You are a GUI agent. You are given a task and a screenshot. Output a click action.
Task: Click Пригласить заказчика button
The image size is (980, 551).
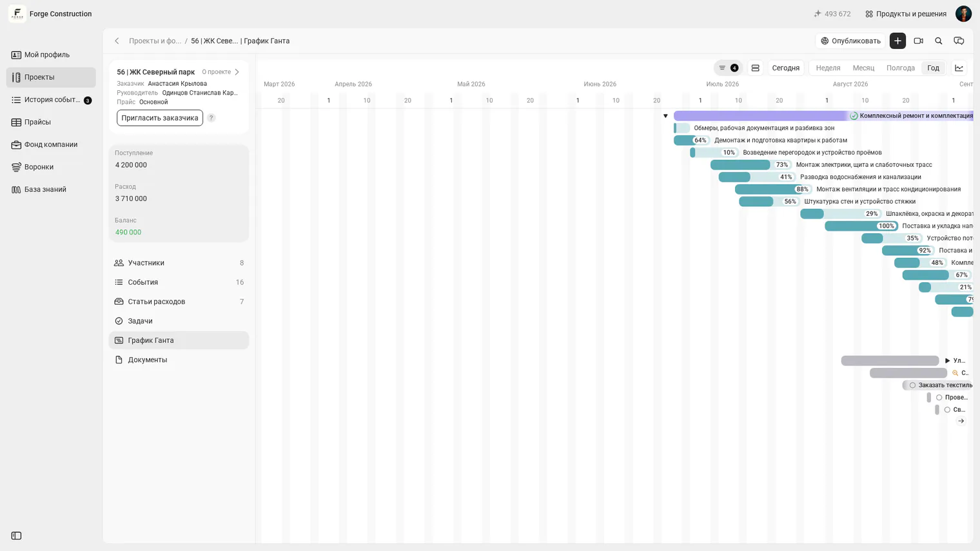160,118
